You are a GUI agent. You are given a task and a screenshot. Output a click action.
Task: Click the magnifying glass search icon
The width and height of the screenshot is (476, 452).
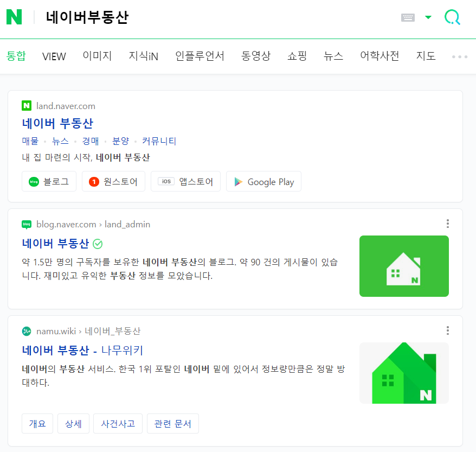point(452,17)
